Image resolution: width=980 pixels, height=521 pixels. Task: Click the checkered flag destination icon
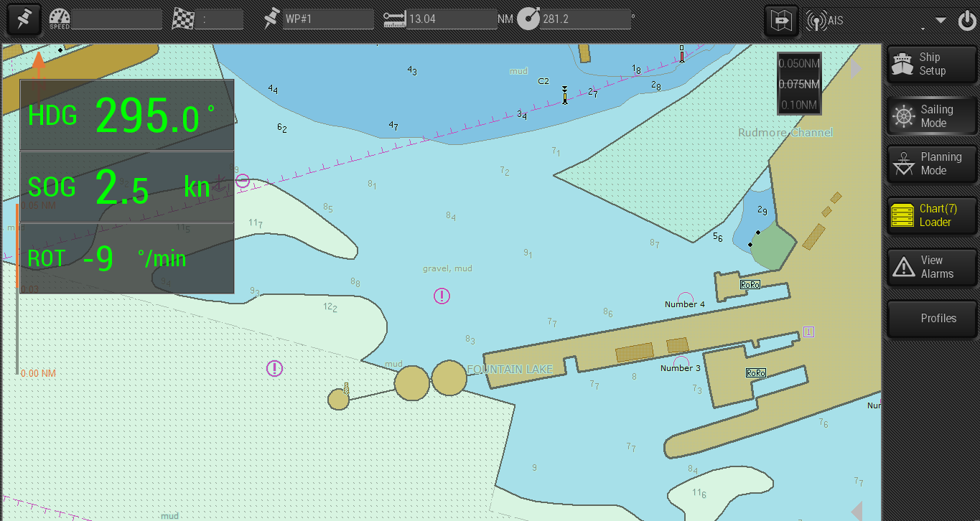[x=184, y=19]
